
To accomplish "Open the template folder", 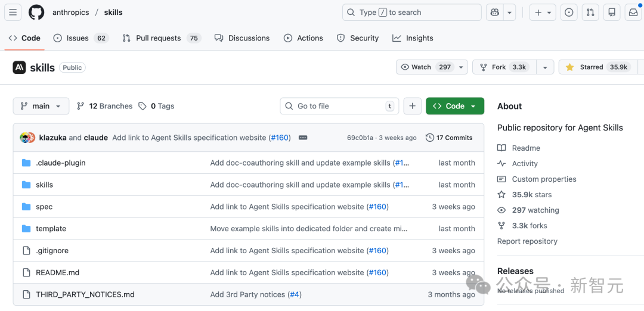I will point(51,229).
